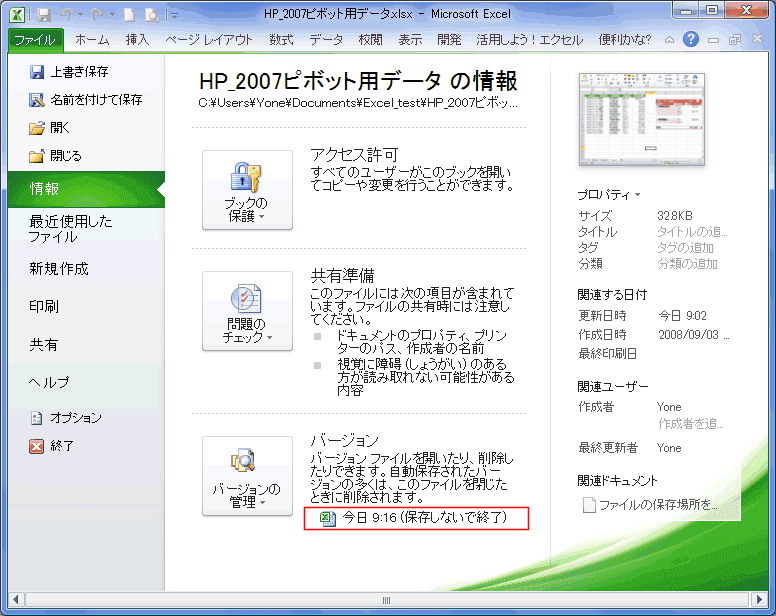The width and height of the screenshot is (776, 616).
Task: Open the 印刷 section
Action: pos(44,306)
